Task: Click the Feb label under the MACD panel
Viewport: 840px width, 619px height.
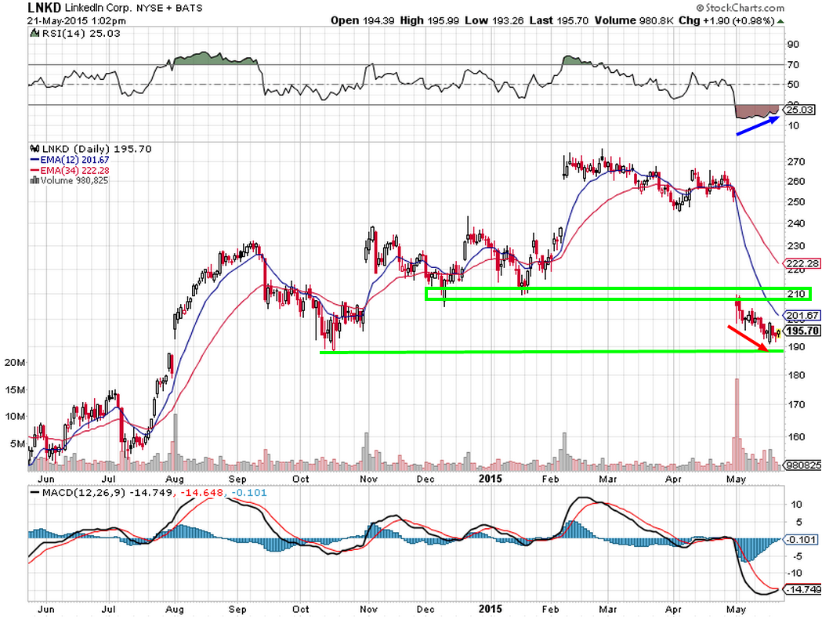Action: (x=550, y=610)
